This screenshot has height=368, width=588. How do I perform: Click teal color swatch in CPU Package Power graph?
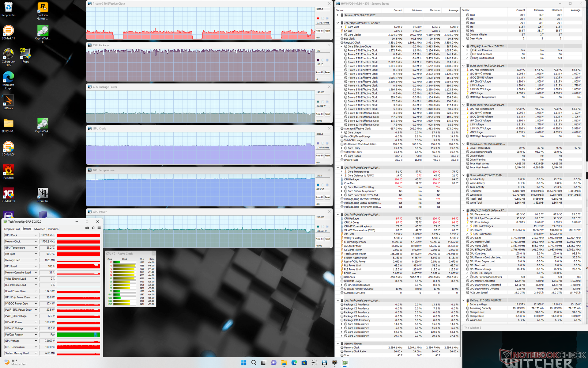pos(318,102)
